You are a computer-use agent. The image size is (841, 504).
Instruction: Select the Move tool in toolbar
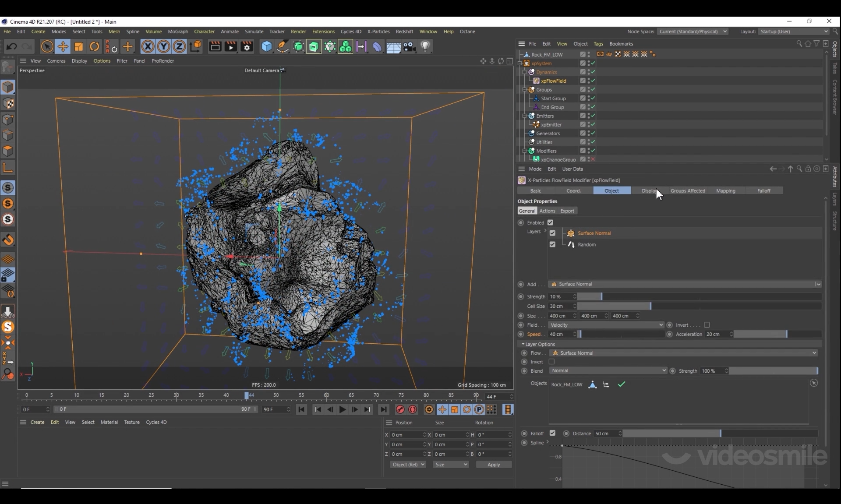coord(63,46)
